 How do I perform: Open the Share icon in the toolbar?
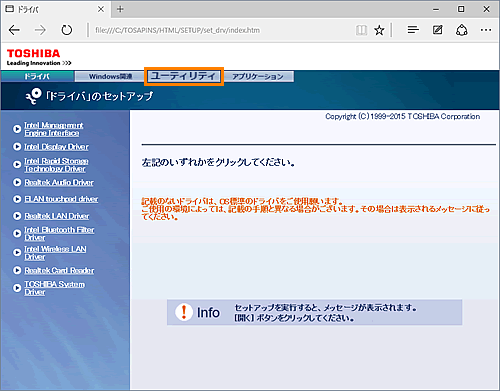[461, 30]
